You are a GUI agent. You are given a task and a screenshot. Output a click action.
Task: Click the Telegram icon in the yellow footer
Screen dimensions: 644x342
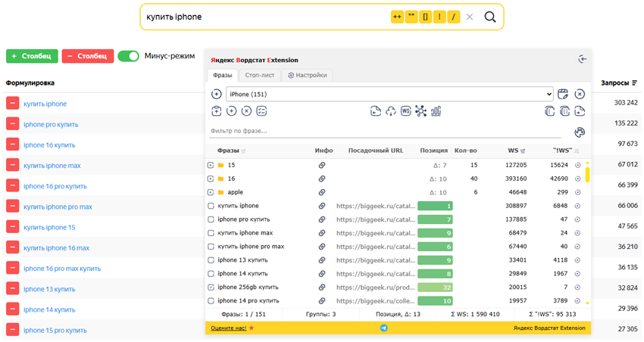pos(383,328)
